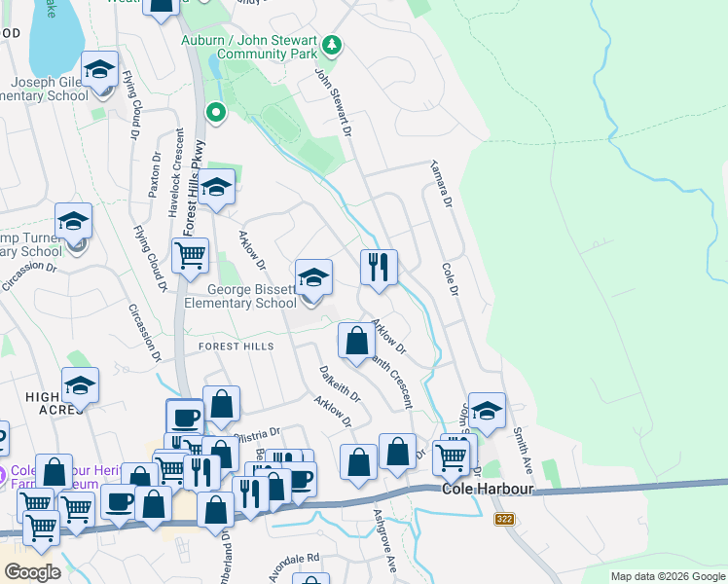Select the fork and knife marker near Tamara Dr stream
728x584 pixels.
(379, 270)
